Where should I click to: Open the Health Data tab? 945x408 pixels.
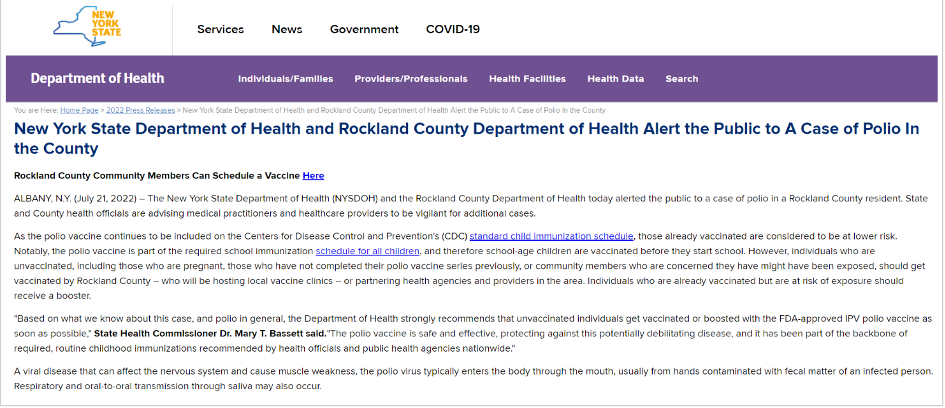615,79
